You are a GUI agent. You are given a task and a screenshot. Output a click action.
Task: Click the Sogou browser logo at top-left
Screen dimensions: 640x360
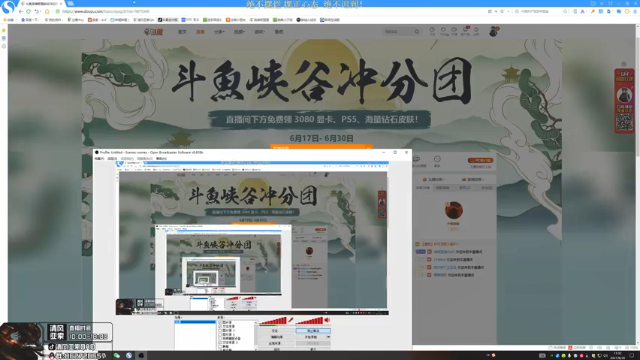click(x=8, y=7)
